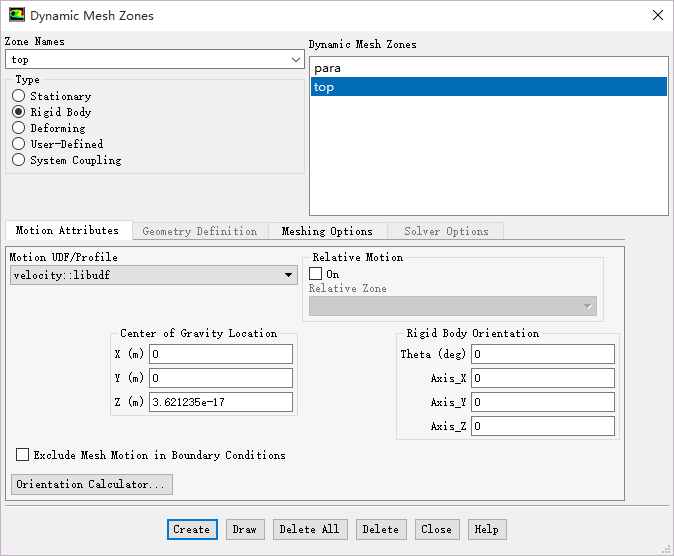Viewport: 674px width, 556px height.
Task: Select the User-Defined type radio button
Action: 19,144
